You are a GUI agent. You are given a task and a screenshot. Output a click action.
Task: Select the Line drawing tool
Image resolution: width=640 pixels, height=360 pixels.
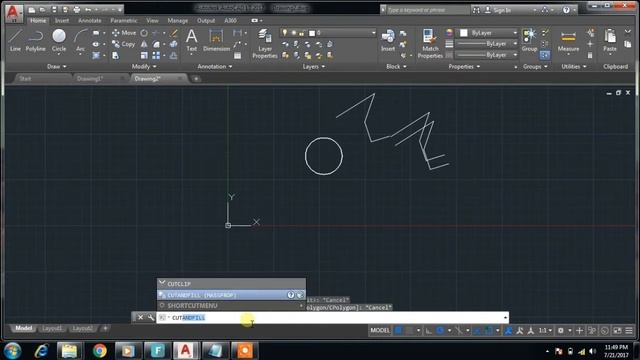coord(15,40)
